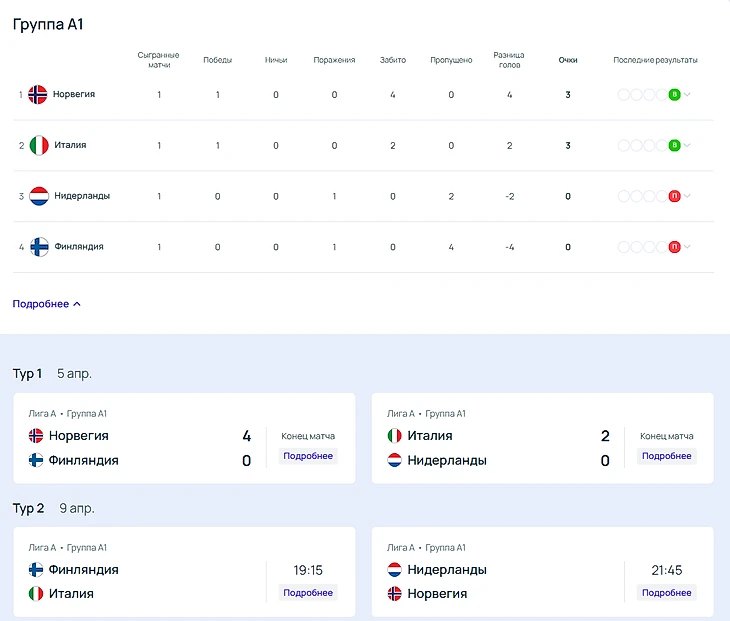
Task: Expand Finland row results chevron
Action: [688, 247]
